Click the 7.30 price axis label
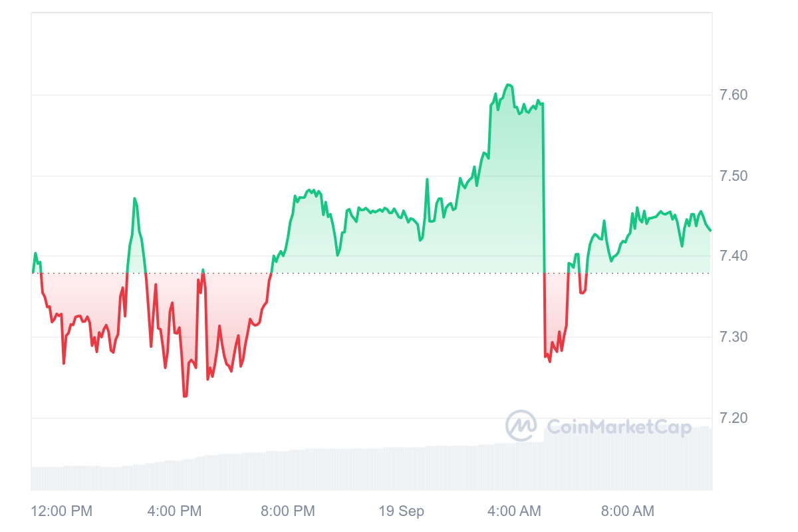Viewport: 798px width, 532px height. pyautogui.click(x=733, y=337)
